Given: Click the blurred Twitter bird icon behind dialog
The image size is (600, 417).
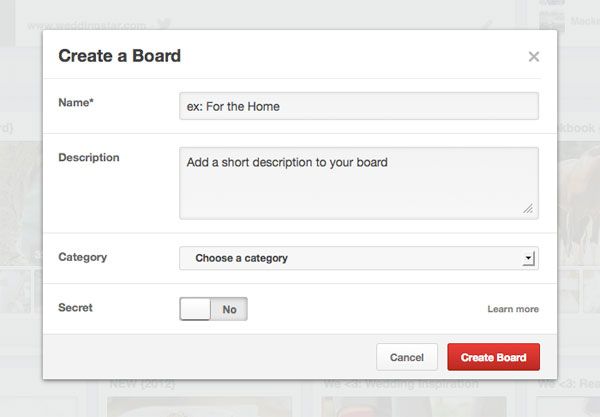Looking at the screenshot, I should tap(164, 24).
